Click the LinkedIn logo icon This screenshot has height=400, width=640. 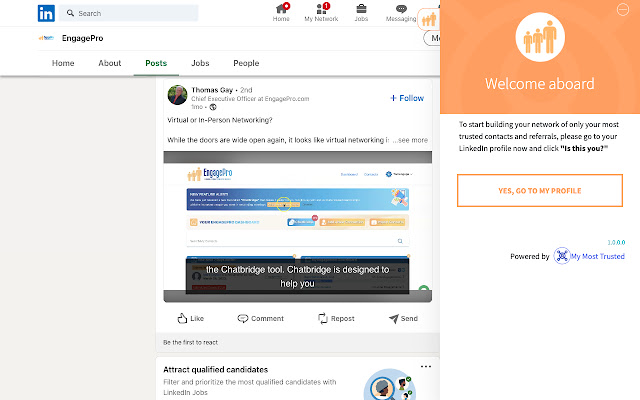(46, 13)
